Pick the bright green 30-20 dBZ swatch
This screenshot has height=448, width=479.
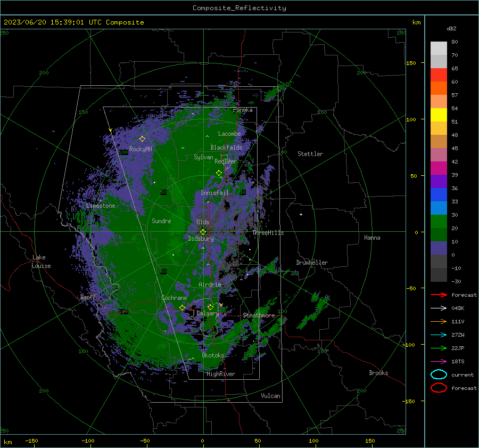point(439,222)
